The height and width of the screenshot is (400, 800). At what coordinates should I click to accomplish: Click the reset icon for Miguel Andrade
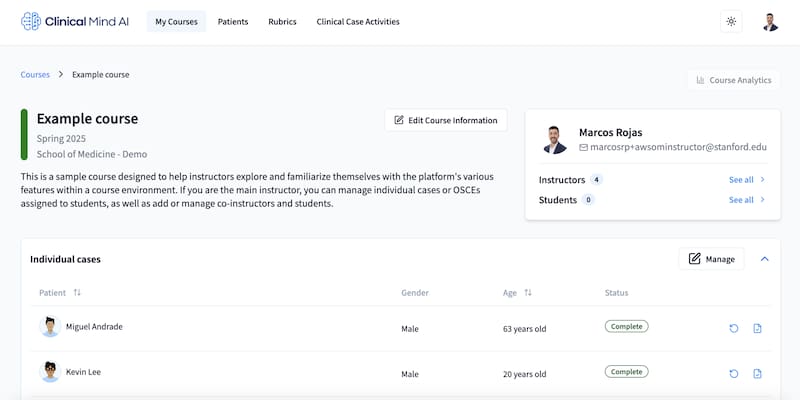pyautogui.click(x=734, y=327)
